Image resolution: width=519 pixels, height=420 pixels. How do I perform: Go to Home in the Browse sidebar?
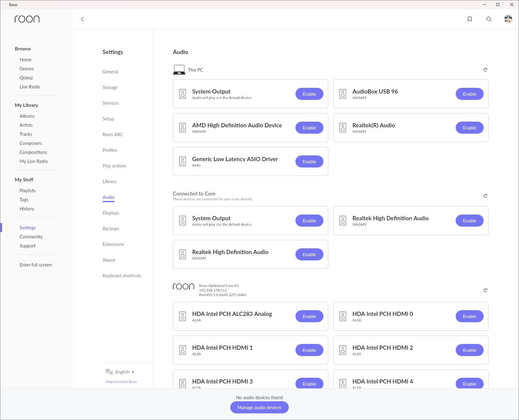tap(26, 59)
